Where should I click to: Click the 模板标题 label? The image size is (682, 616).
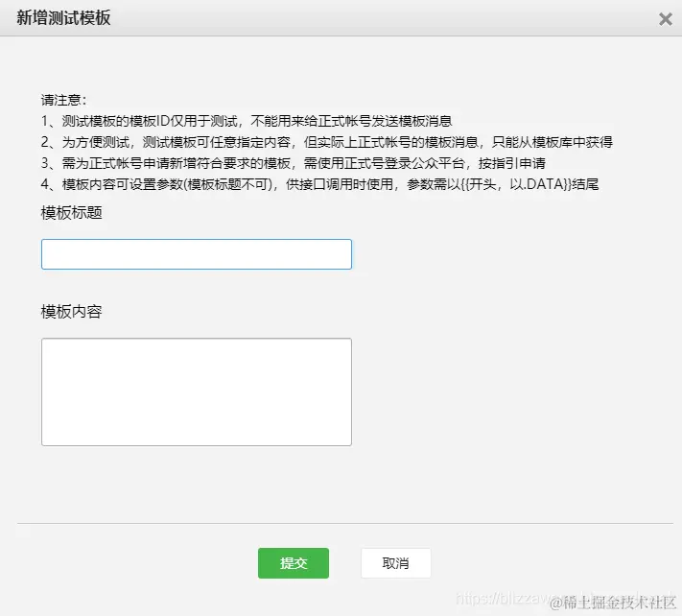click(x=71, y=213)
